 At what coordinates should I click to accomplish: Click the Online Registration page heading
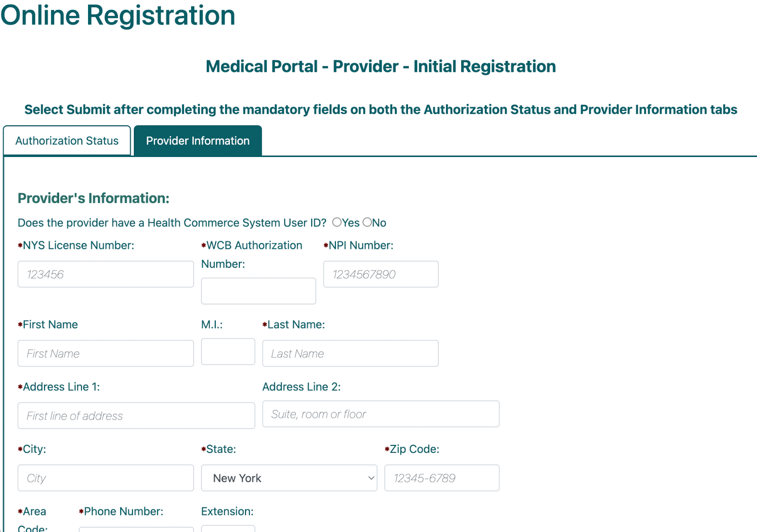coord(118,15)
